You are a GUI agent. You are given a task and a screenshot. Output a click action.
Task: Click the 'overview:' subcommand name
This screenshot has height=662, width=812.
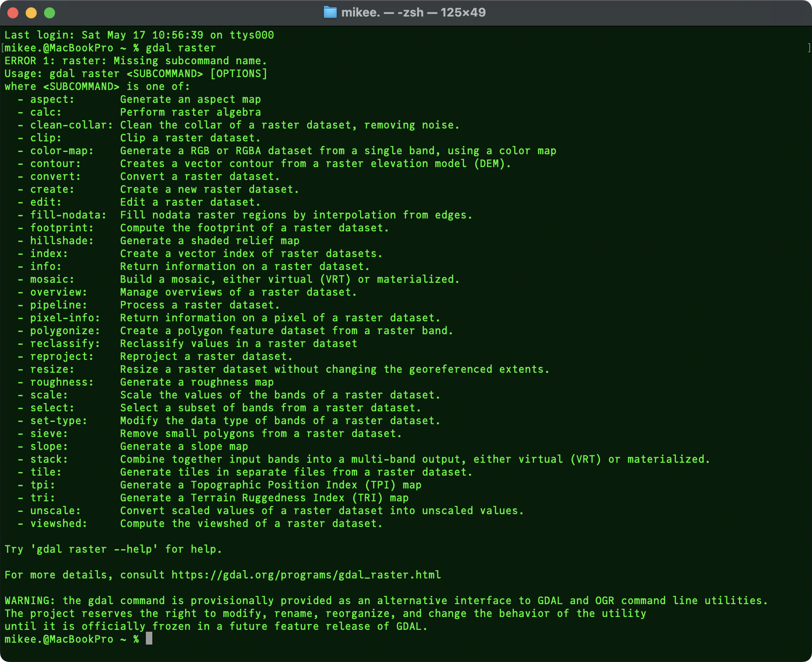coord(59,292)
